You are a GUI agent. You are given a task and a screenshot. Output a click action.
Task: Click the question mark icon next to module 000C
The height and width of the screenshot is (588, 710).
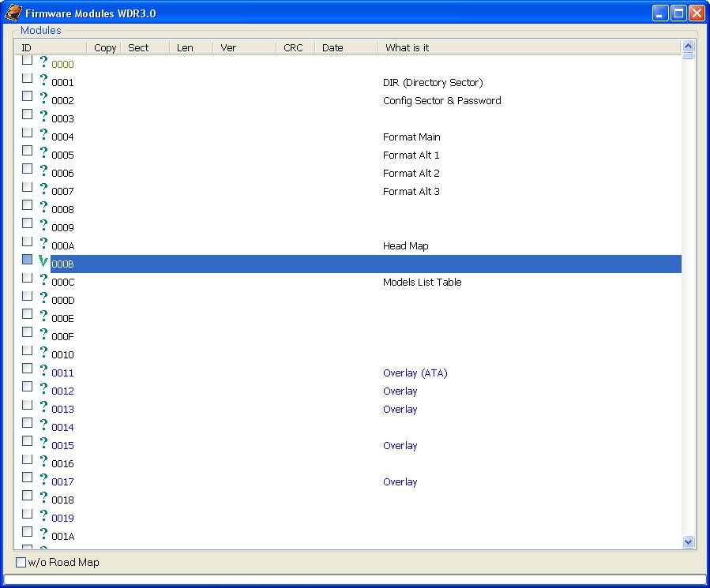pyautogui.click(x=43, y=279)
